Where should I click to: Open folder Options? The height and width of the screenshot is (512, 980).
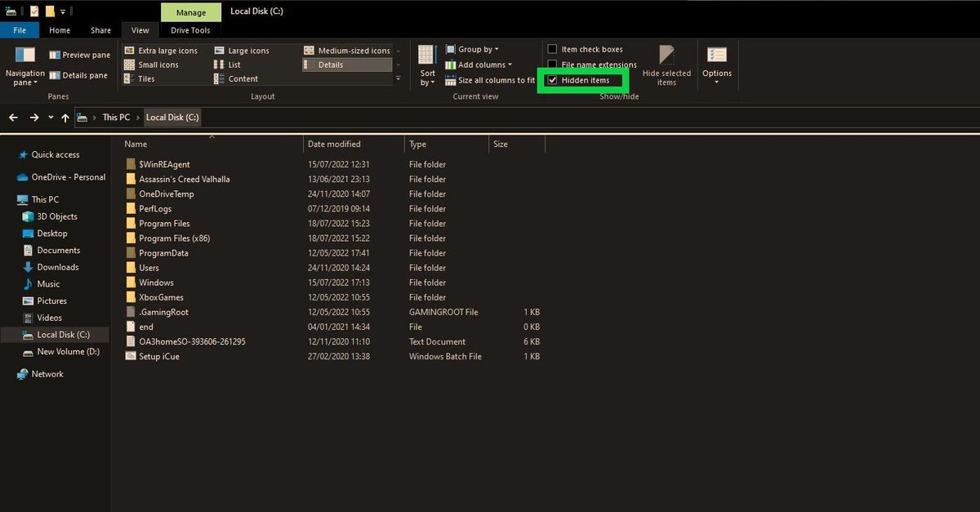point(717,65)
